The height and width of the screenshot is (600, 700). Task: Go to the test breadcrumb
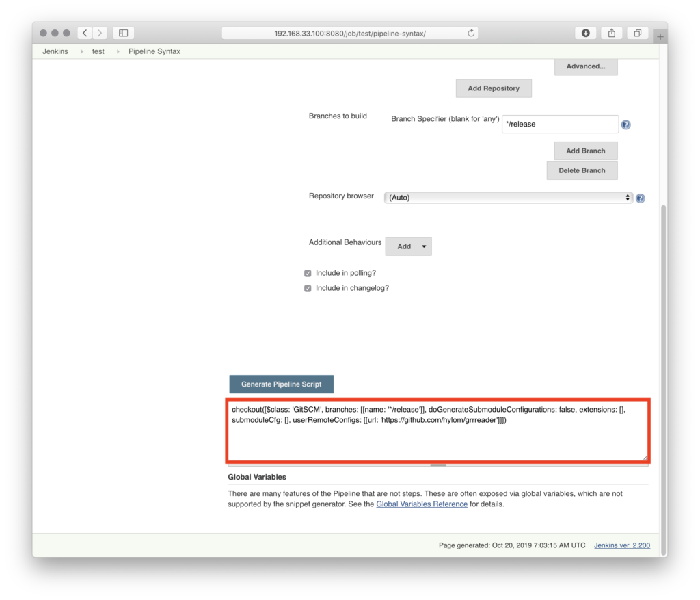[x=98, y=51]
